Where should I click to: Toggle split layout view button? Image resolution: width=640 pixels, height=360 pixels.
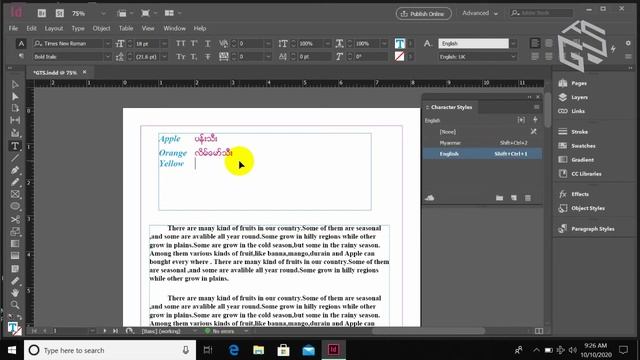tap(539, 331)
